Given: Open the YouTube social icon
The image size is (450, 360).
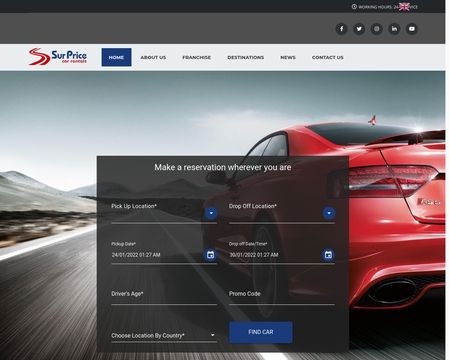Looking at the screenshot, I should [412, 29].
